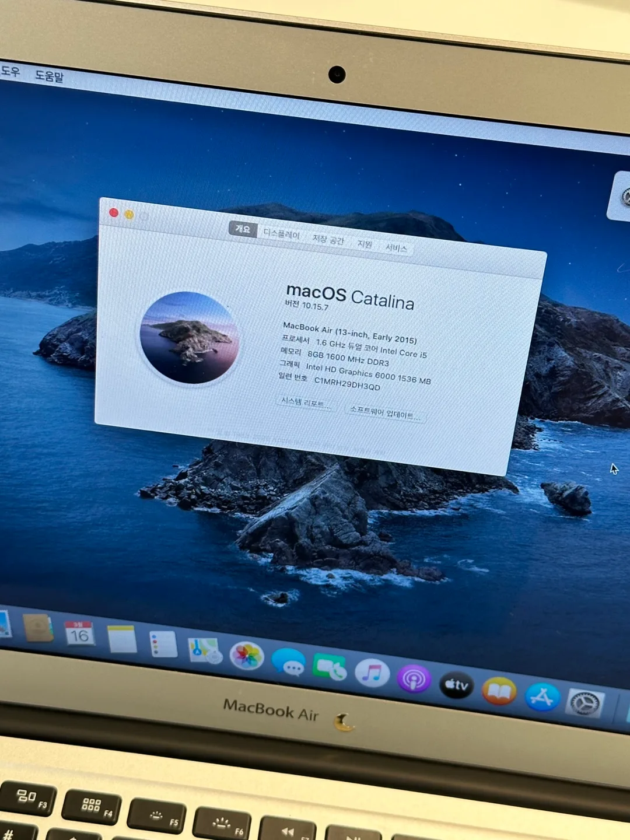The height and width of the screenshot is (840, 630).
Task: Click the MacBook Air (13-inch, Early 2015) text
Action: point(350,333)
